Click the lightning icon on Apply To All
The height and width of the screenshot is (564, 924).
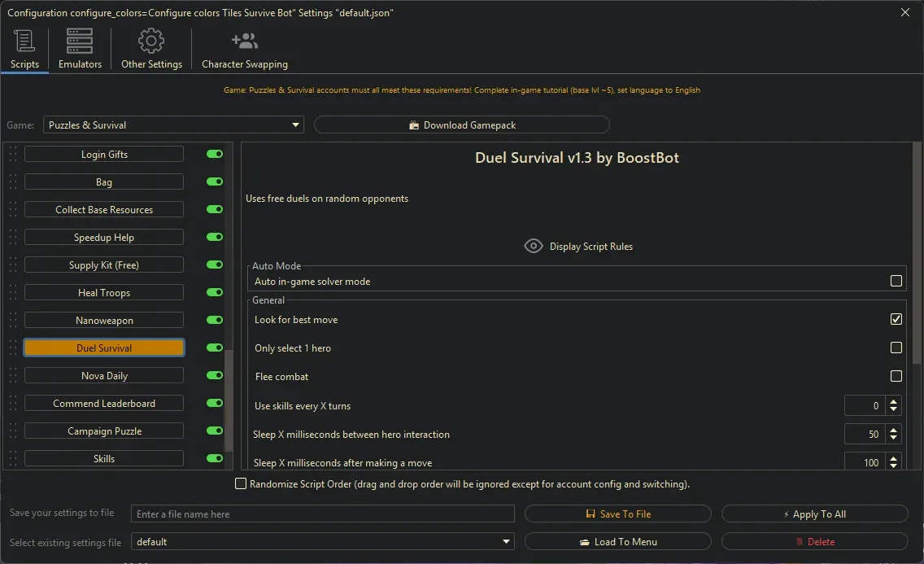[x=787, y=514]
